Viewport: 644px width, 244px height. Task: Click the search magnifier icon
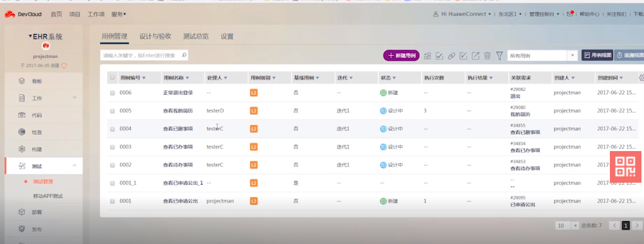(184, 55)
